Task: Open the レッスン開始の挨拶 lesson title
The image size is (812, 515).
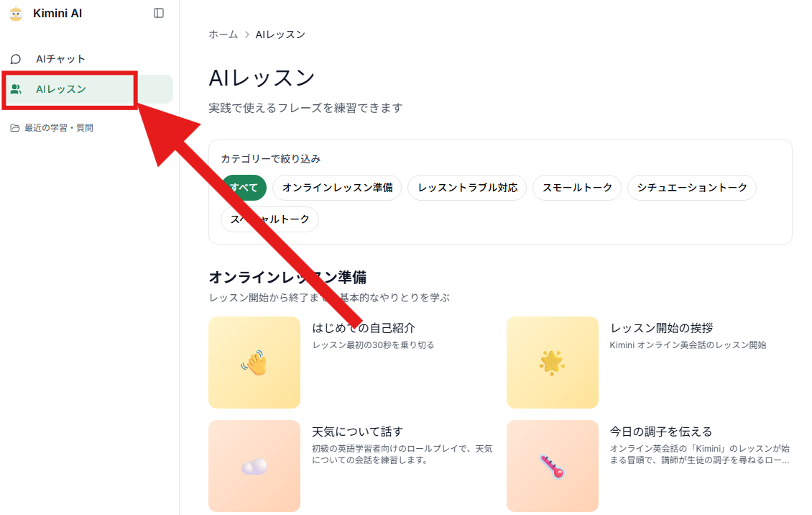Action: (x=661, y=328)
